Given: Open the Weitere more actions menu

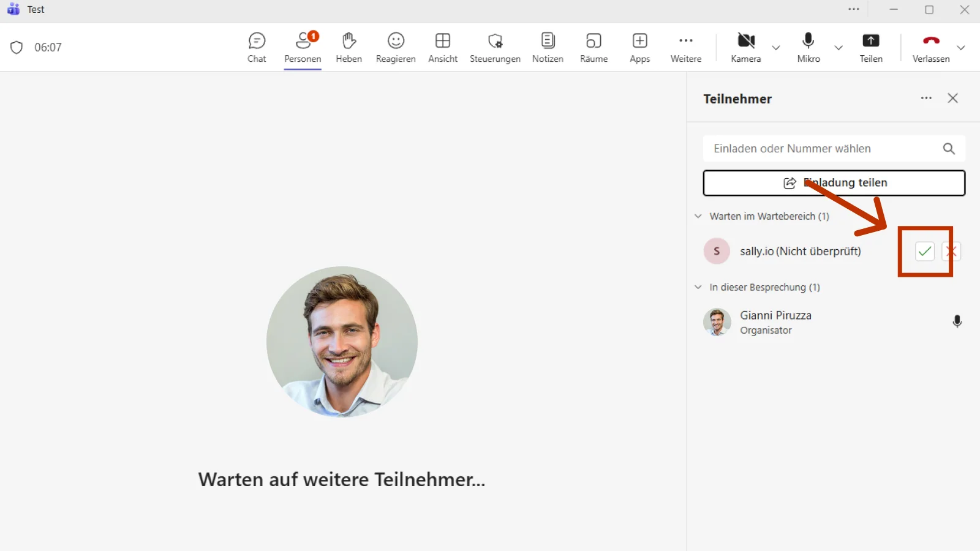Looking at the screenshot, I should click(x=685, y=48).
